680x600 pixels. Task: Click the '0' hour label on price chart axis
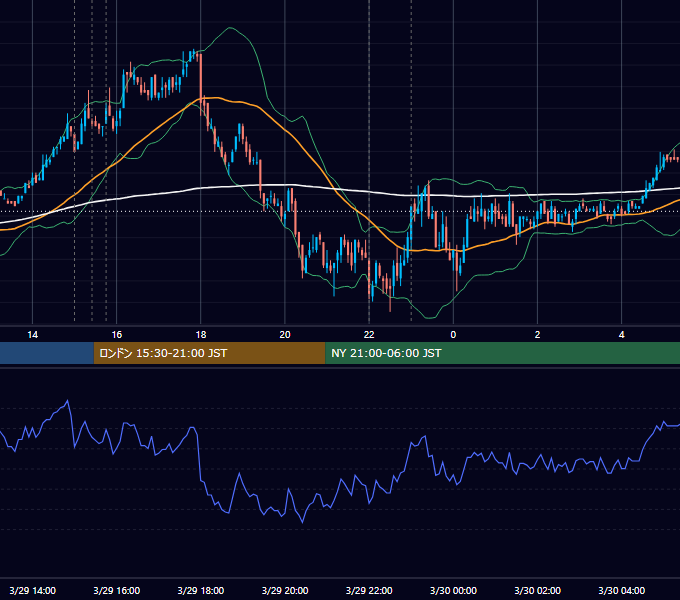coord(453,335)
